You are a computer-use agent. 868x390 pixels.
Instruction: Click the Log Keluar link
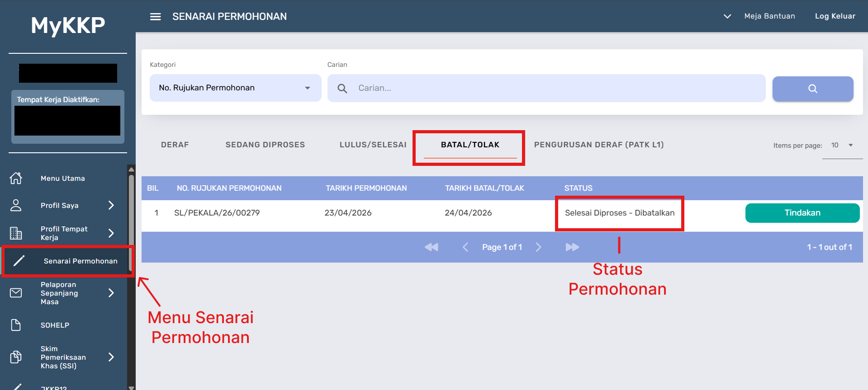(835, 16)
